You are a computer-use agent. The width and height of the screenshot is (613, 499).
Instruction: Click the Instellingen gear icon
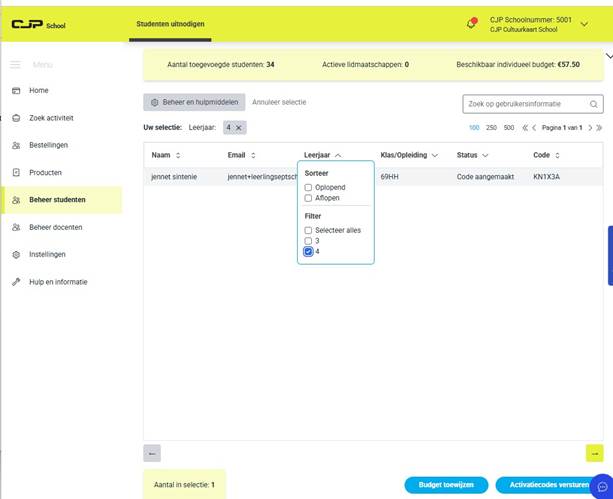tap(16, 255)
